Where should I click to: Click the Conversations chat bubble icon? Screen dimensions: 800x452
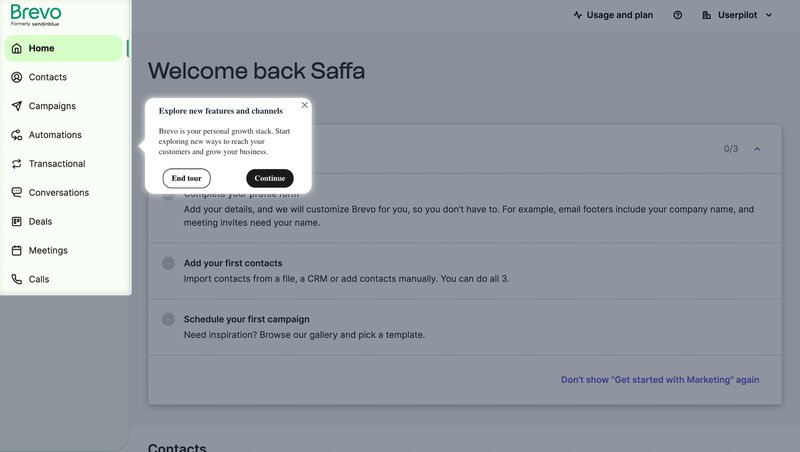[x=17, y=193]
